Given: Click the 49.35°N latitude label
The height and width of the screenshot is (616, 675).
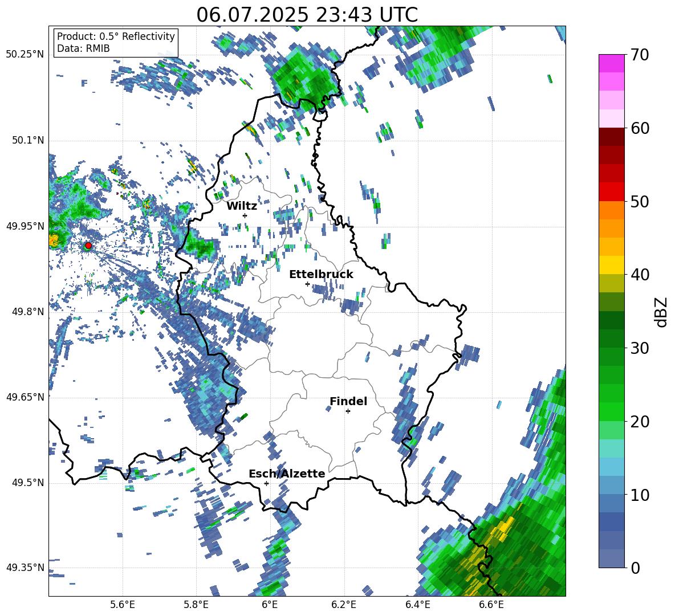Looking at the screenshot, I should [25, 568].
